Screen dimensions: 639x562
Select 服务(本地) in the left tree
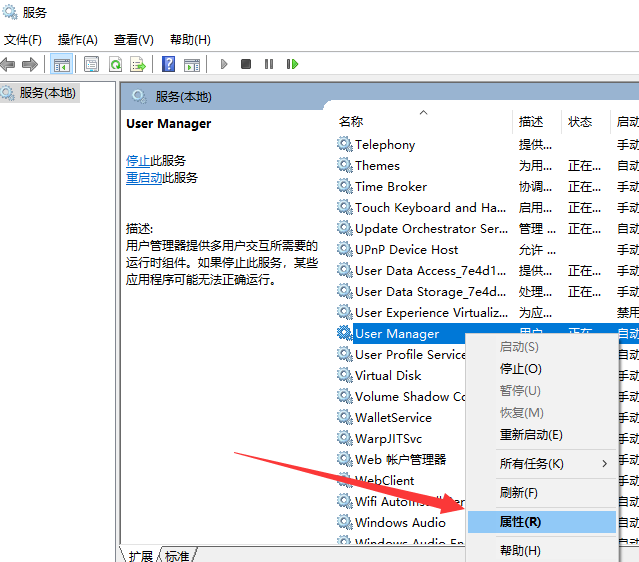pos(47,92)
